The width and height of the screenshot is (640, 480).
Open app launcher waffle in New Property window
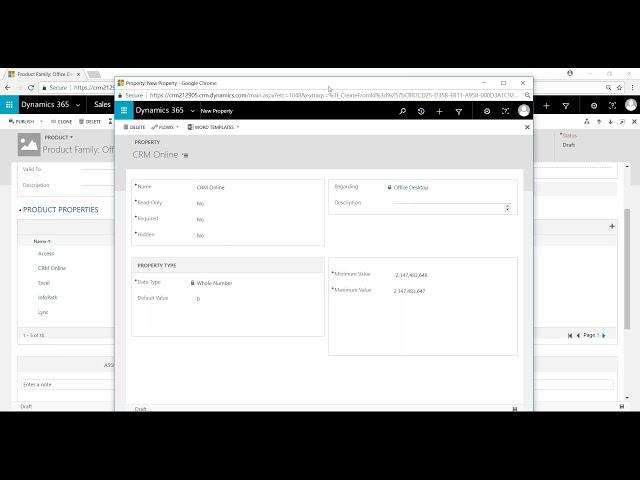[x=124, y=111]
